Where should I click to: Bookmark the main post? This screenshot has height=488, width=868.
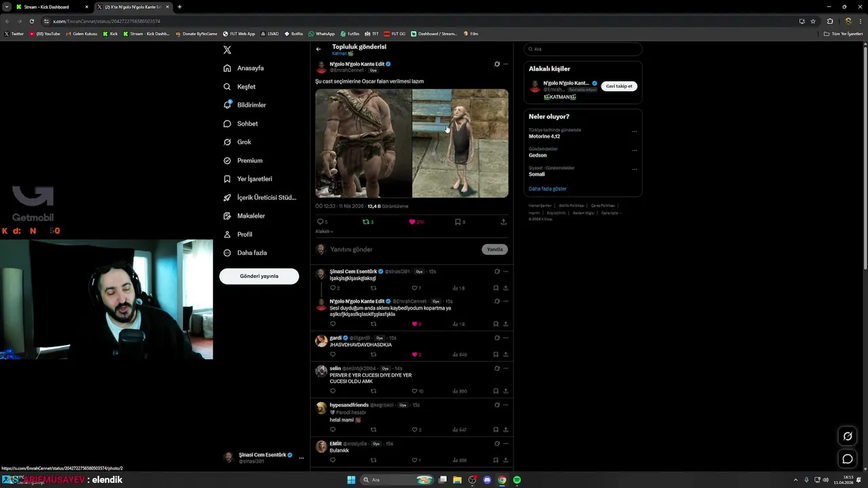pos(458,222)
